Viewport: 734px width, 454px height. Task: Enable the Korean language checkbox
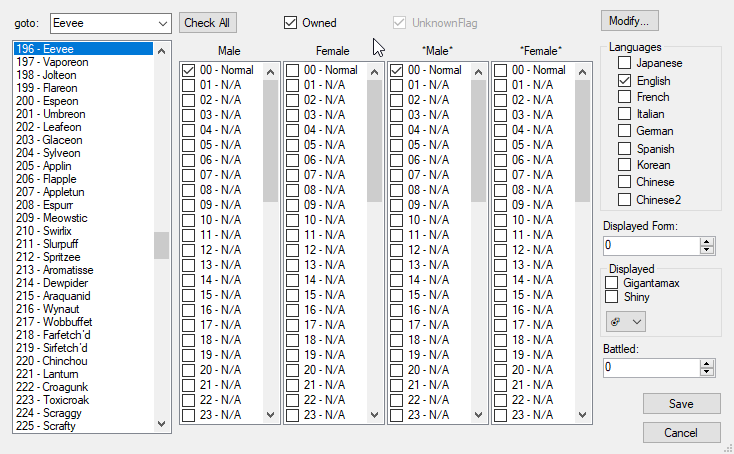(x=644, y=165)
